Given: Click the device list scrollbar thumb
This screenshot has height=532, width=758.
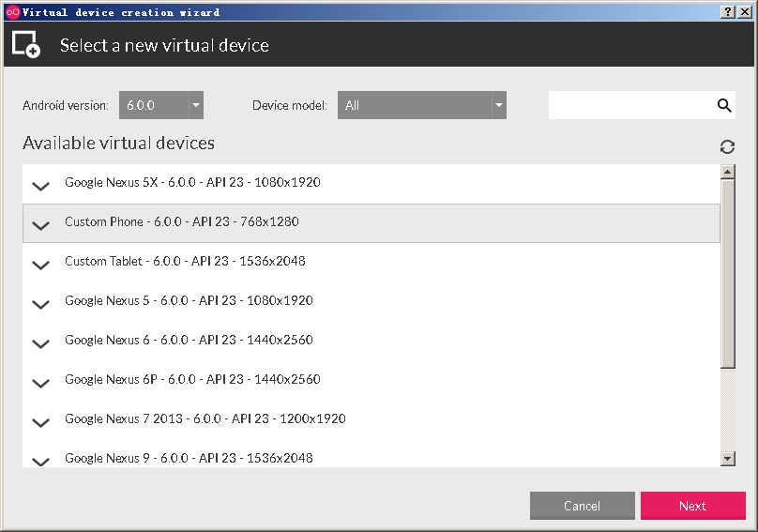Looking at the screenshot, I should pyautogui.click(x=728, y=274).
